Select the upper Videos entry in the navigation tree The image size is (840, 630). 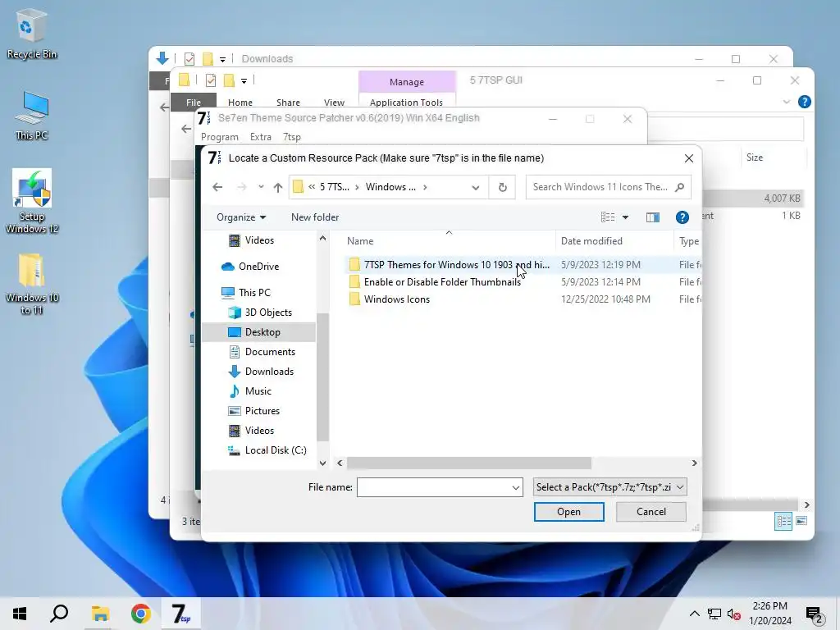pyautogui.click(x=259, y=240)
